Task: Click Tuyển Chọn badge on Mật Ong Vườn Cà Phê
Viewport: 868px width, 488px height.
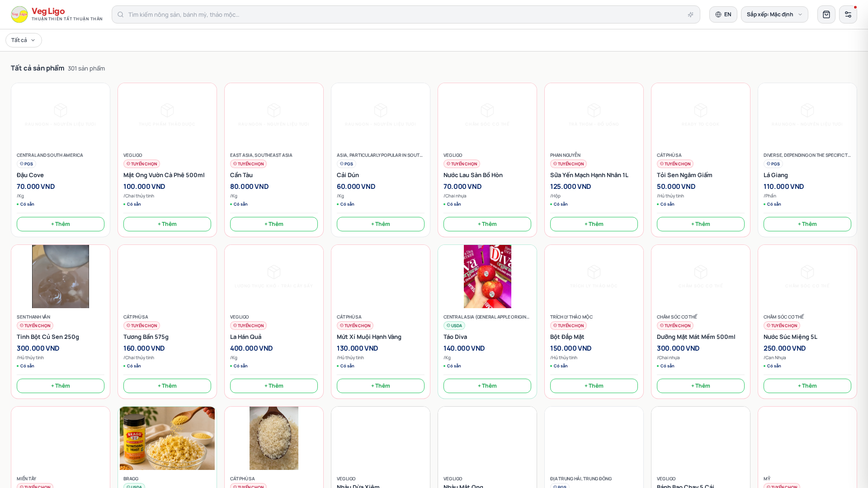Action: click(x=142, y=164)
